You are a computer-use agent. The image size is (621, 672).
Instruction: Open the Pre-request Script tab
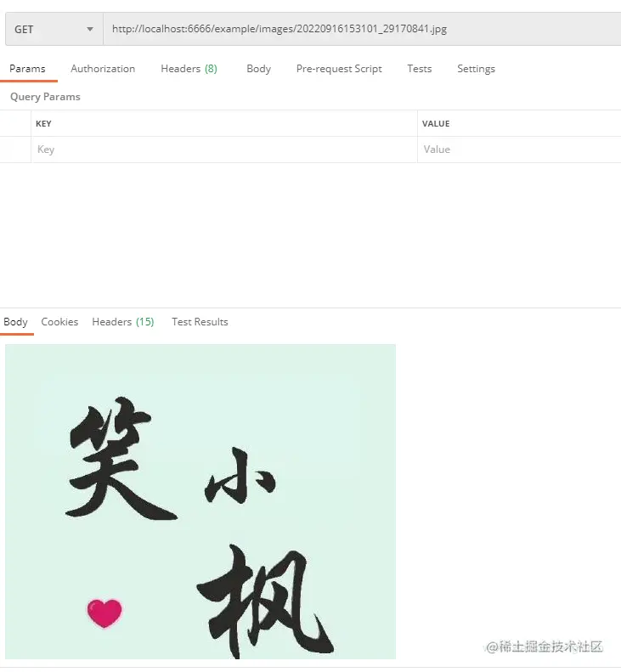coord(339,69)
